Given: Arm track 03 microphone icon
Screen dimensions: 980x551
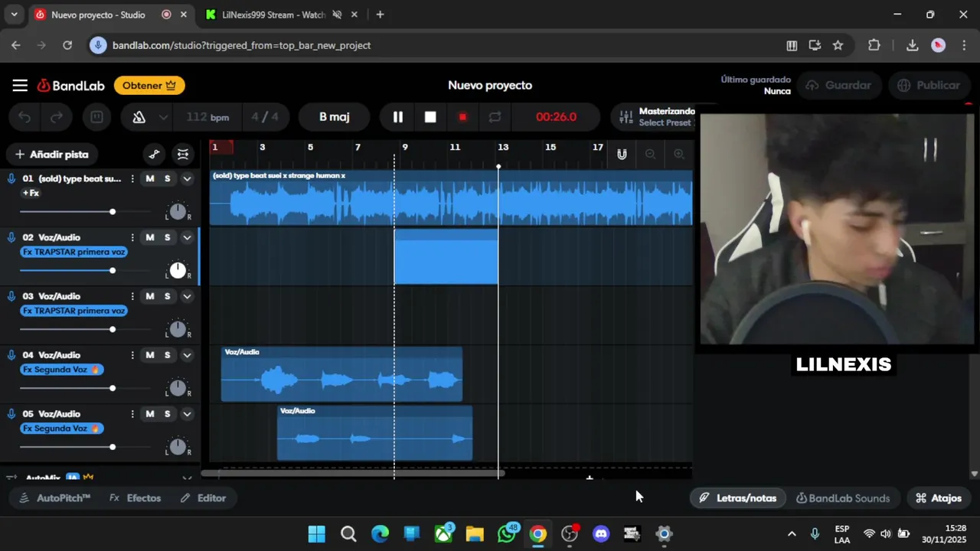Looking at the screenshot, I should click(x=11, y=296).
